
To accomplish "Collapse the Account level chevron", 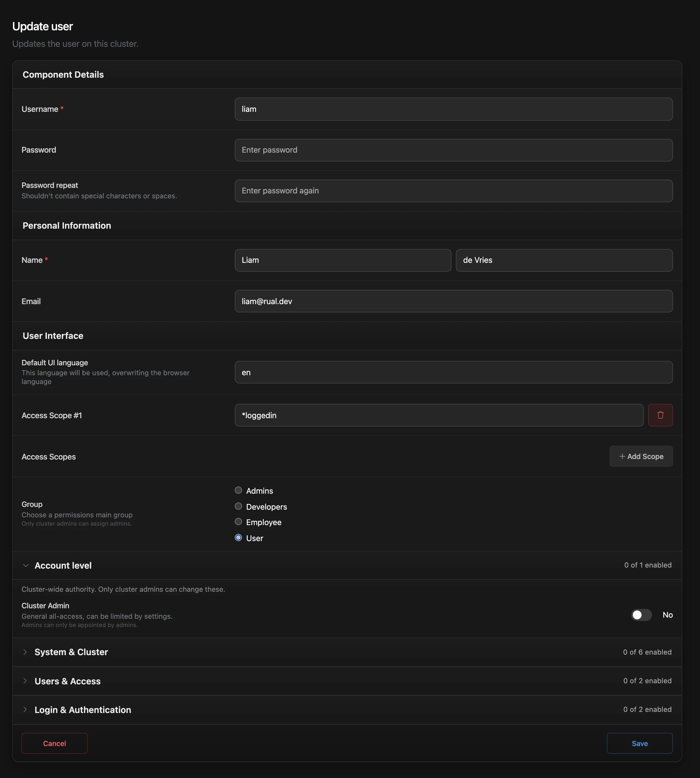I will 26,565.
